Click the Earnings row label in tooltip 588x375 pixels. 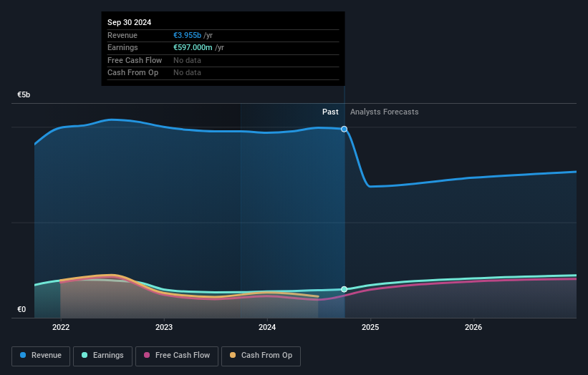coord(122,47)
